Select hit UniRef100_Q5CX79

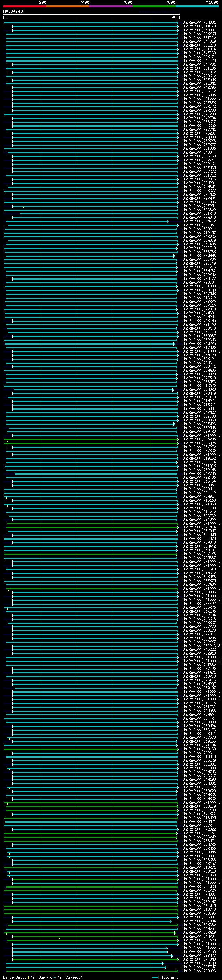coord(199,397)
